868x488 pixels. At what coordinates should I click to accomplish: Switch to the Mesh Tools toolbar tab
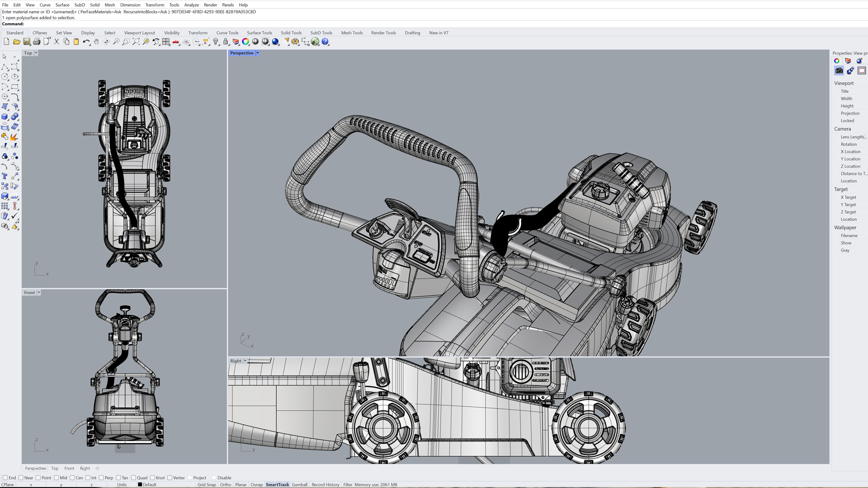click(352, 33)
